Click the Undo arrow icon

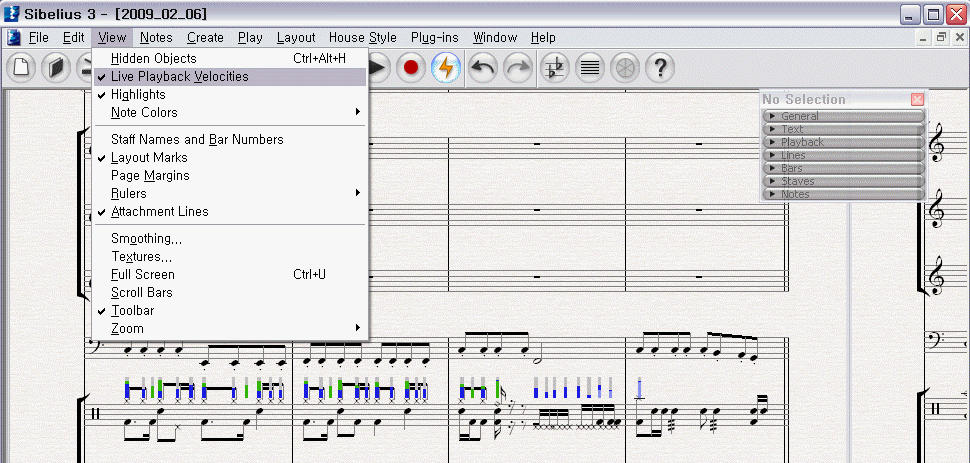tap(483, 68)
